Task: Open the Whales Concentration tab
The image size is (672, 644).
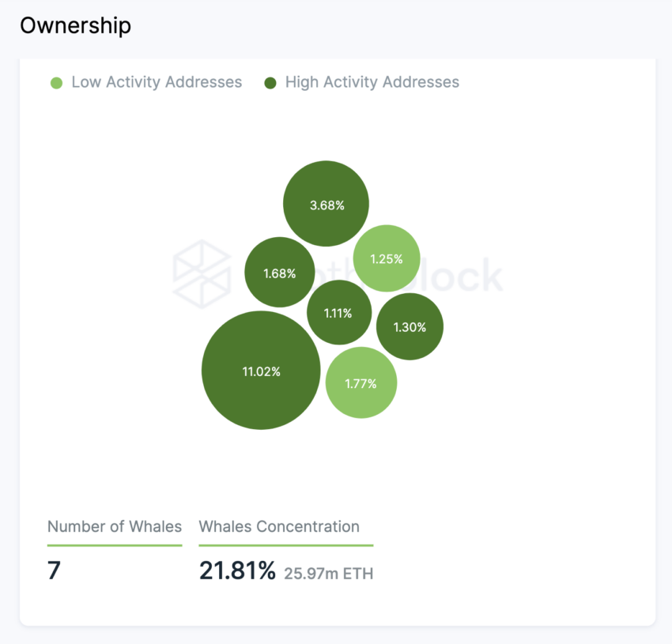Action: [279, 526]
